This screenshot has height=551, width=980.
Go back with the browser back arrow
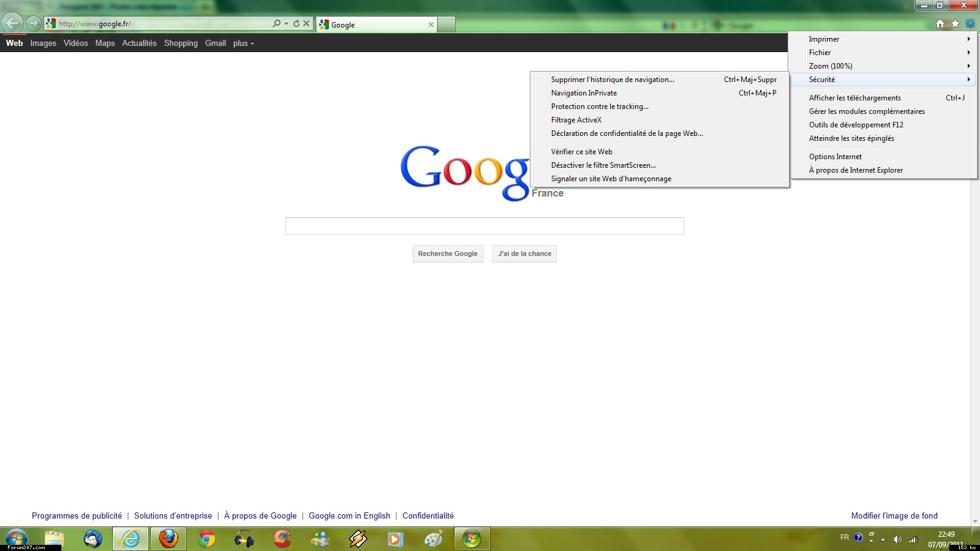(12, 23)
